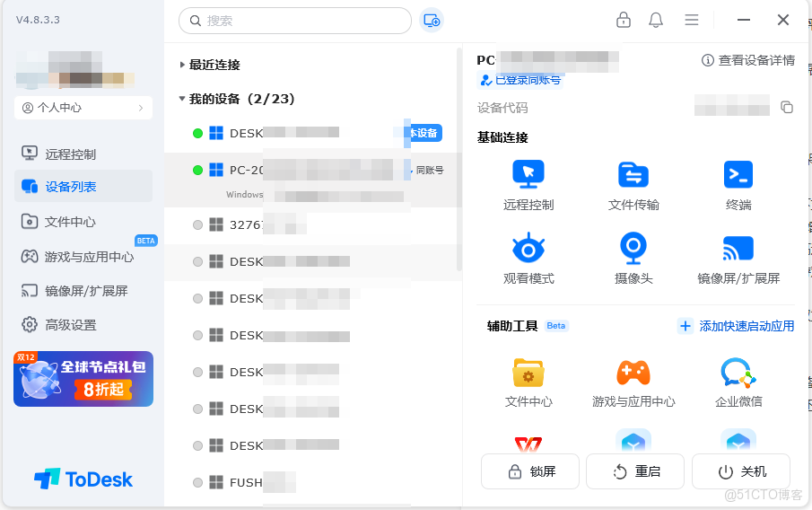Start 远程控制 from 基础连接 section

tap(528, 185)
